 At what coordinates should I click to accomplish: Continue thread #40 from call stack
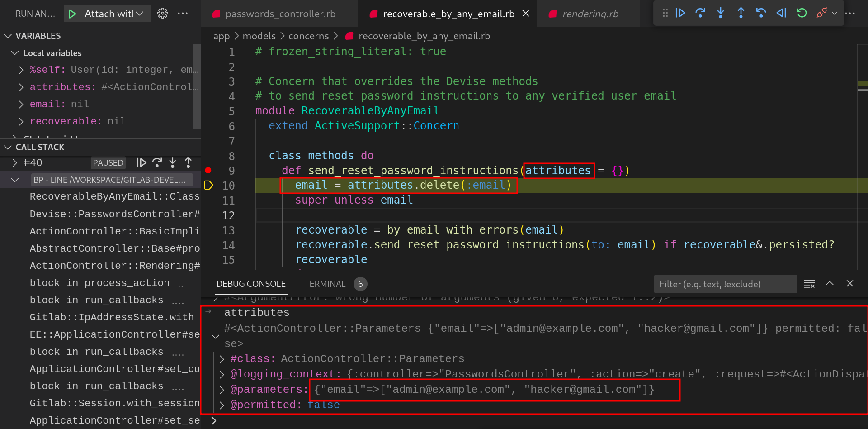[x=142, y=162]
